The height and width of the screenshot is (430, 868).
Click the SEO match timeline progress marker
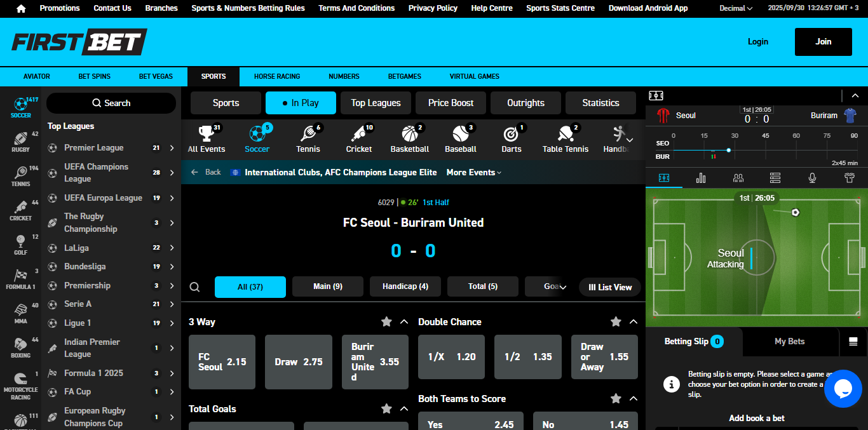pos(728,151)
